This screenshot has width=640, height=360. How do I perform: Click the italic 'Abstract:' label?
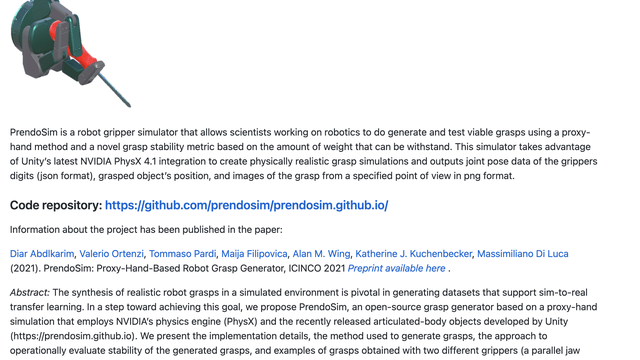(30, 293)
